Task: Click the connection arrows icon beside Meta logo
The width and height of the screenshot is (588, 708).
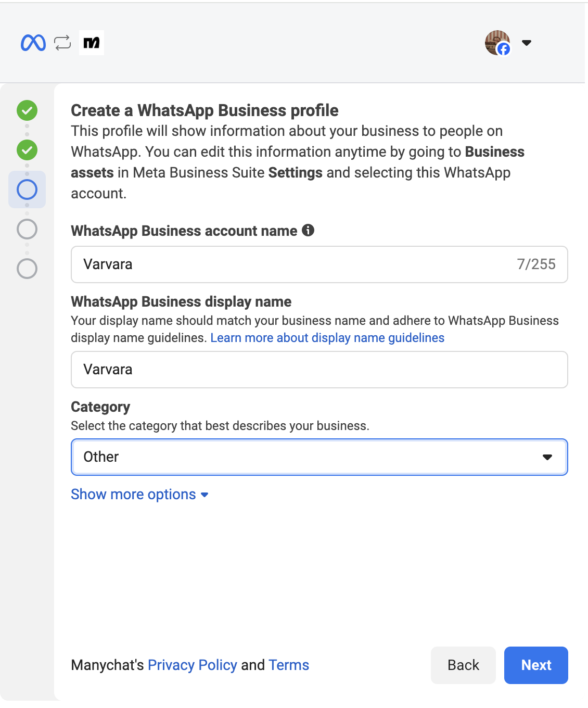Action: pyautogui.click(x=61, y=43)
